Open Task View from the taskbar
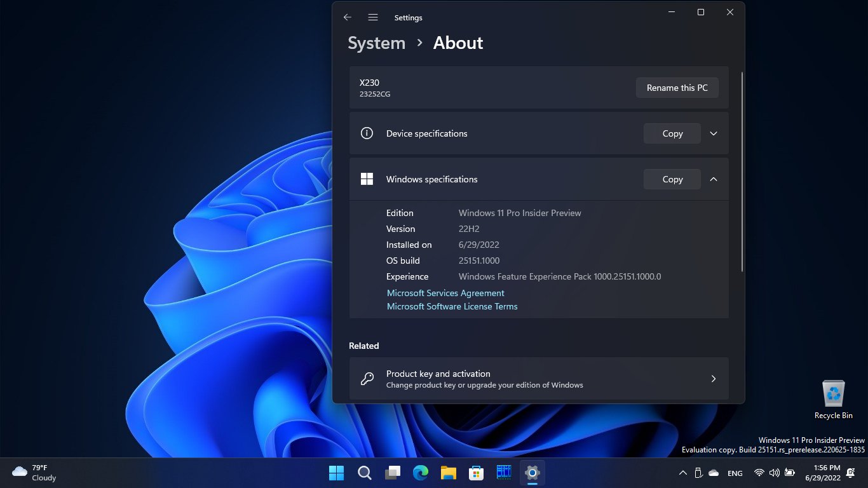Image resolution: width=868 pixels, height=488 pixels. click(393, 473)
